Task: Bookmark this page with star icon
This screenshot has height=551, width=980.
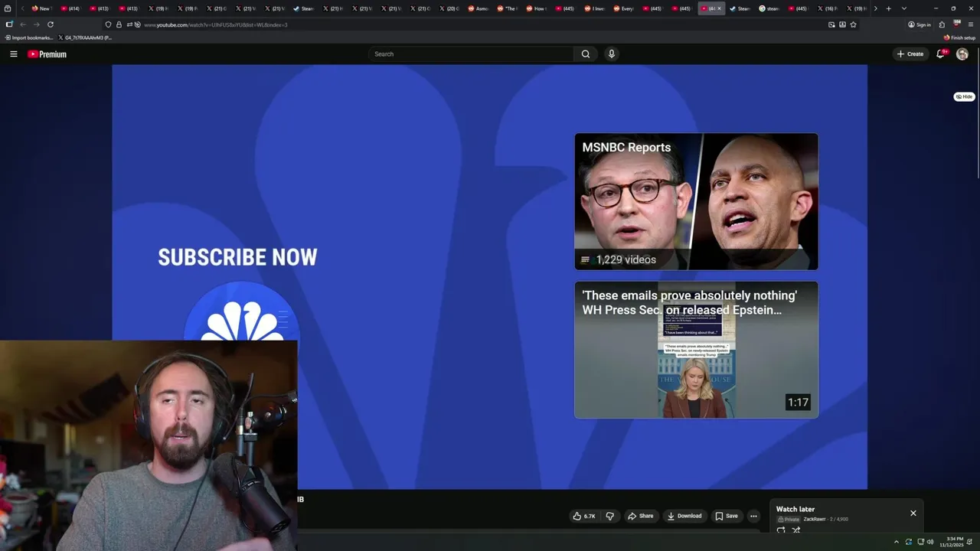Action: [853, 24]
